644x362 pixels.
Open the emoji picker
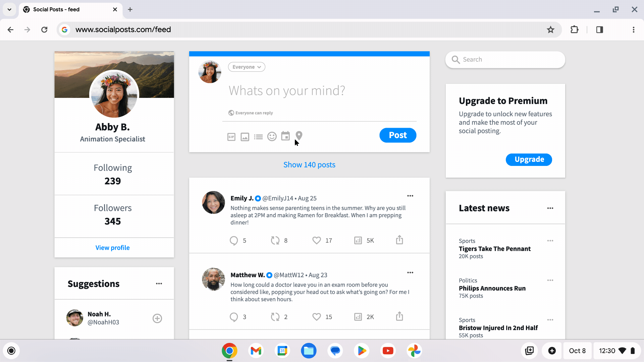(272, 136)
